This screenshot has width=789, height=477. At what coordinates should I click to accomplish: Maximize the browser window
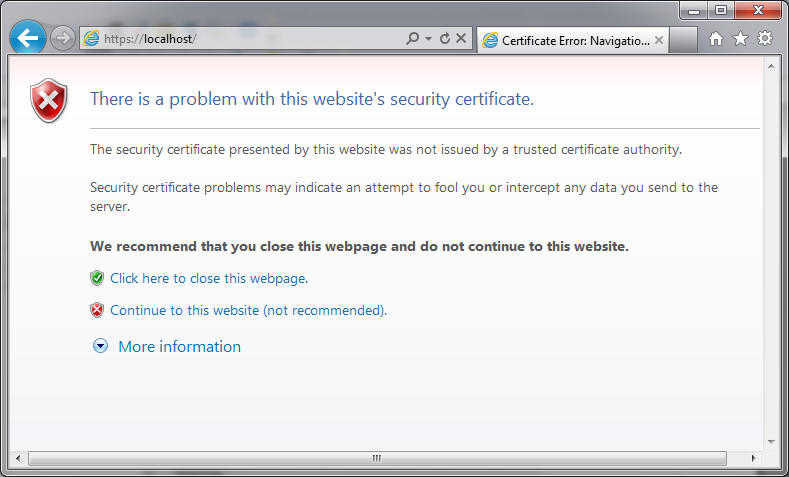(x=721, y=11)
